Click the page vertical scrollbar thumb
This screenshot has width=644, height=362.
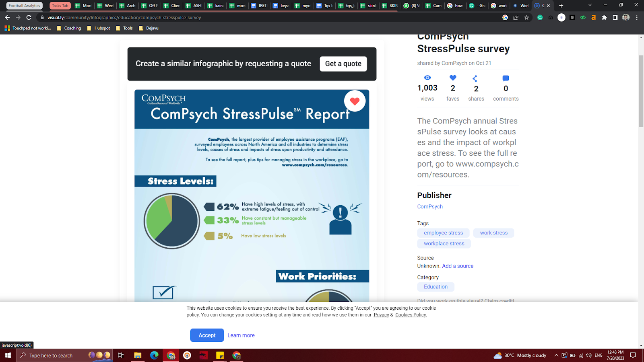tap(641, 91)
